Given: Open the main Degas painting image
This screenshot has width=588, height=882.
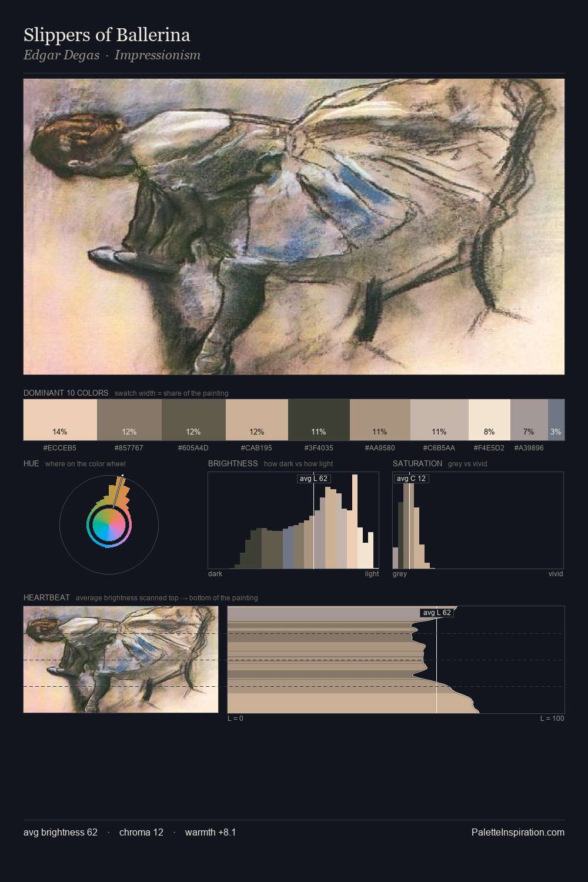Looking at the screenshot, I should pos(294,227).
